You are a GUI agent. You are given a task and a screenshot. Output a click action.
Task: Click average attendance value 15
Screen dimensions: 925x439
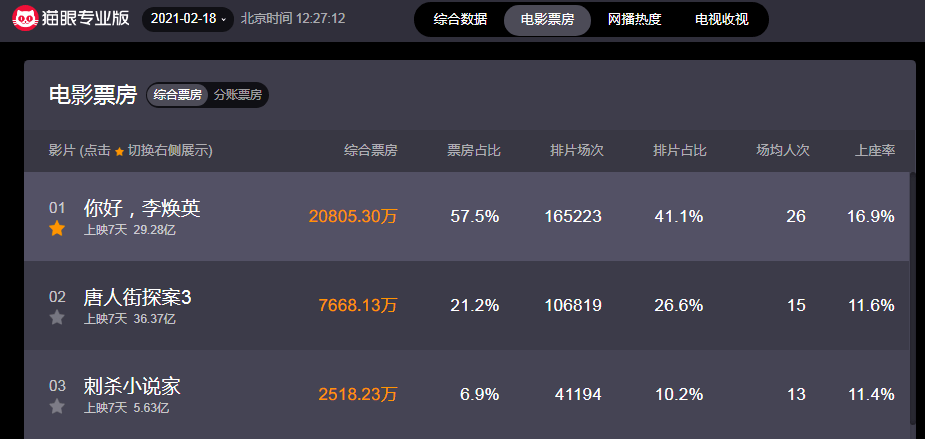[796, 306]
